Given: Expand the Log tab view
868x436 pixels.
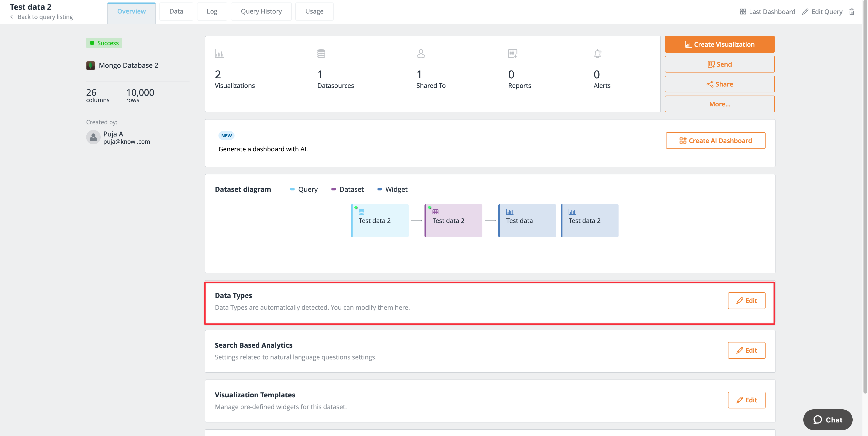Looking at the screenshot, I should coord(211,11).
